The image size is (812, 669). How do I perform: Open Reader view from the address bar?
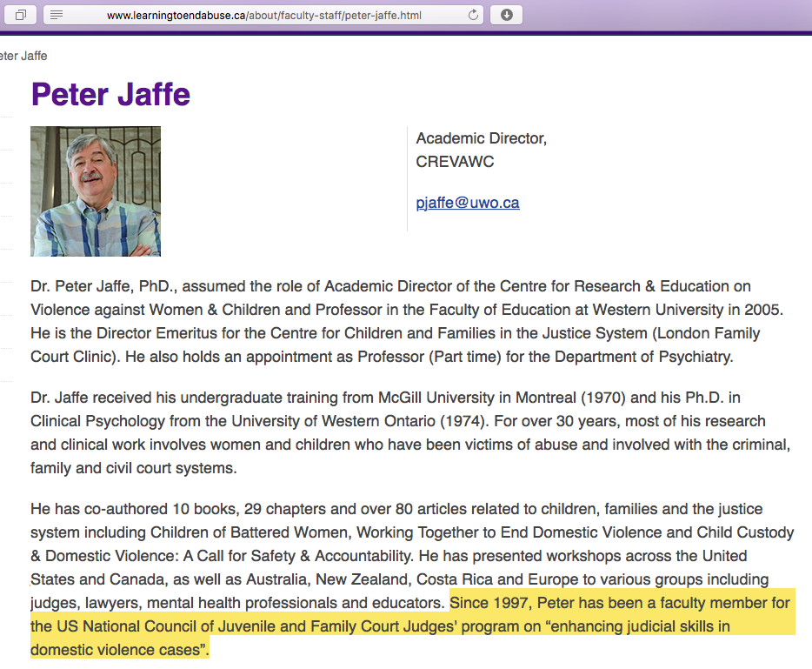pyautogui.click(x=57, y=15)
